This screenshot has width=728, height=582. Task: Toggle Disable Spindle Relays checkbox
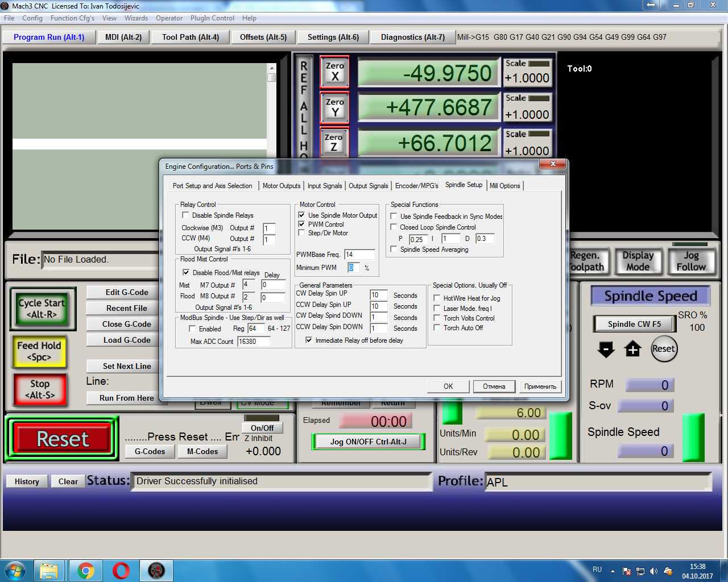(x=185, y=215)
